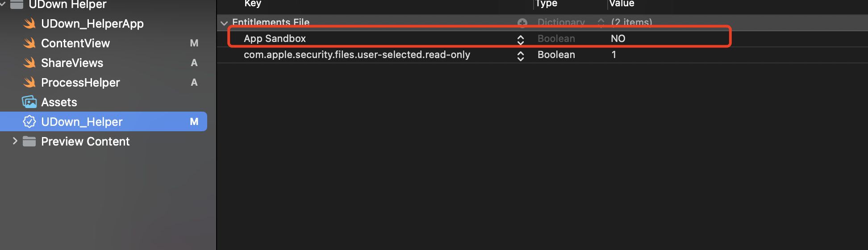Click the UDown_Helper entitlements seal icon
The width and height of the screenshot is (868, 250).
pyautogui.click(x=29, y=122)
